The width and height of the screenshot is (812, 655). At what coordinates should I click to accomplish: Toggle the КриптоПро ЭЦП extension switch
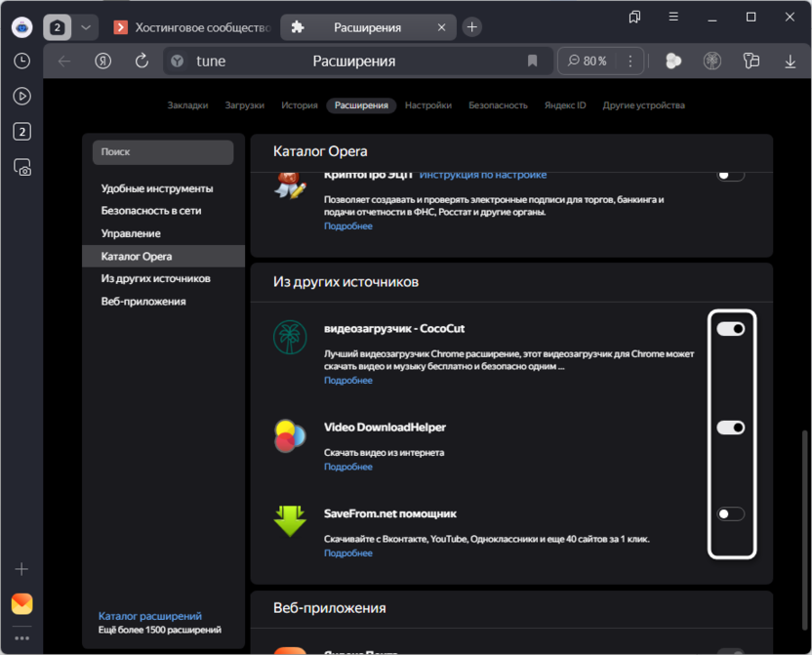(x=731, y=176)
